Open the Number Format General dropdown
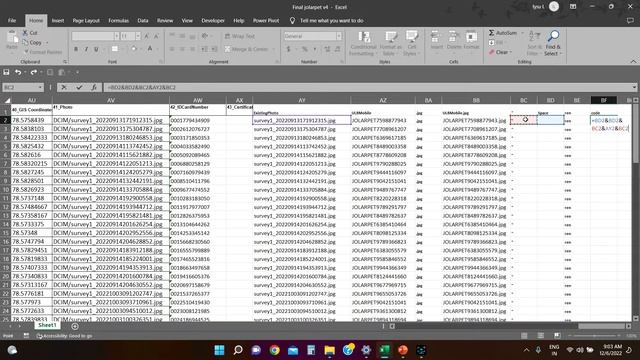This screenshot has width=640, height=360. click(339, 36)
